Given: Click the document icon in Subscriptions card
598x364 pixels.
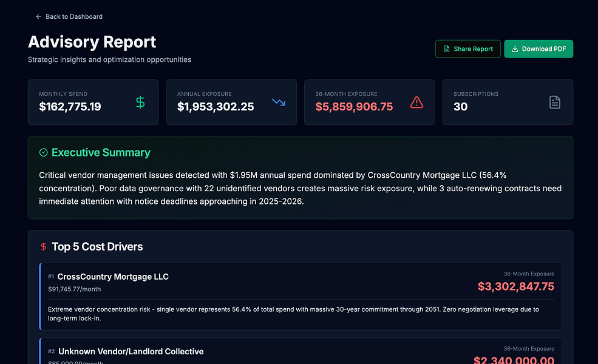Looking at the screenshot, I should pos(554,102).
